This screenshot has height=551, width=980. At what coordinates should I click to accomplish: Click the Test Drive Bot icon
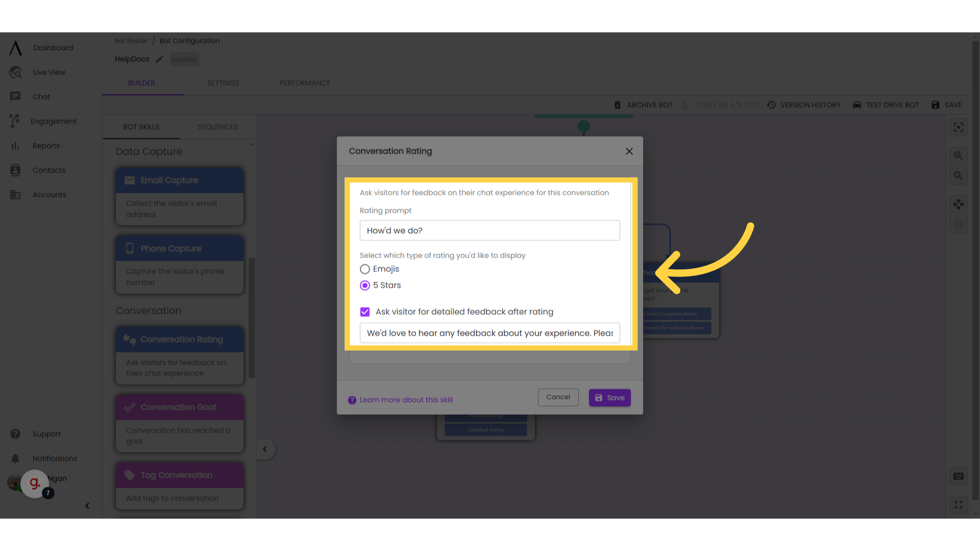[857, 105]
